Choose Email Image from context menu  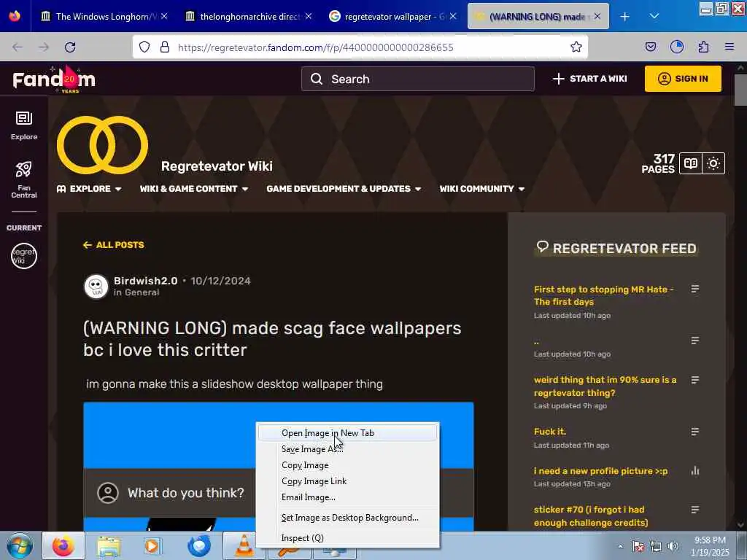(x=347, y=497)
